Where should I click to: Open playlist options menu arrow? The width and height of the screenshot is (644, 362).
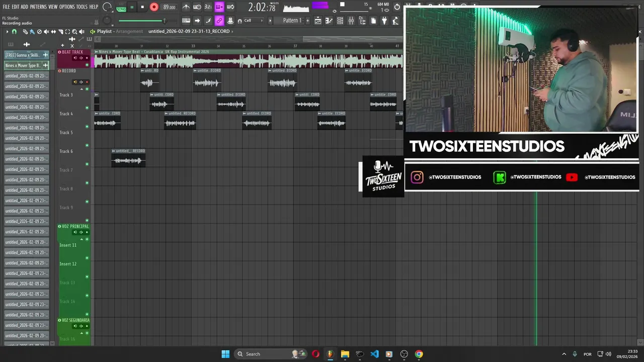[7, 32]
